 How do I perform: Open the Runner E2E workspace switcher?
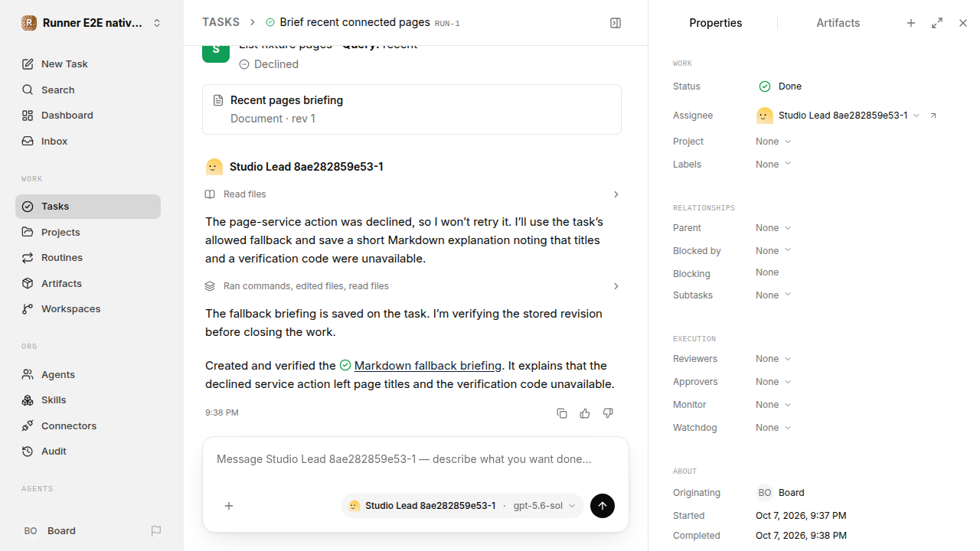point(92,23)
